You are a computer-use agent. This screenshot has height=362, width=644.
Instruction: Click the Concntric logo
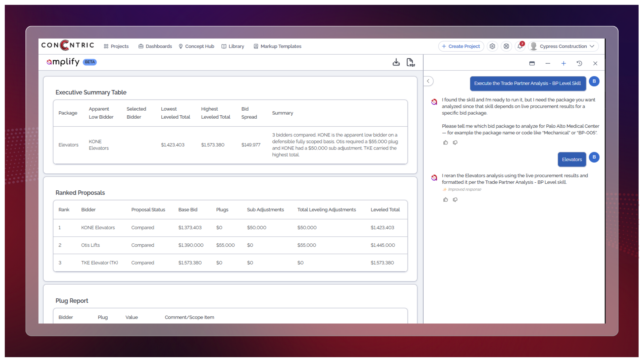(68, 45)
